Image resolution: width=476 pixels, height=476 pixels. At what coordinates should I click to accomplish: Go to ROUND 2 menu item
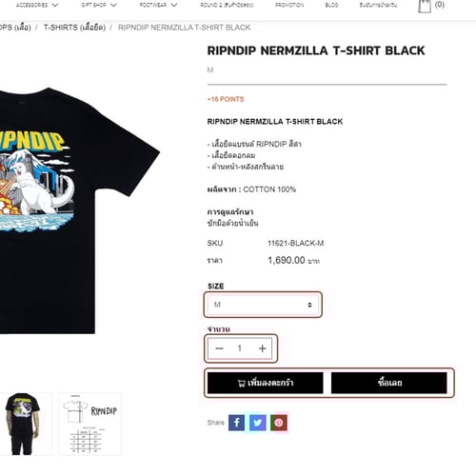[227, 5]
